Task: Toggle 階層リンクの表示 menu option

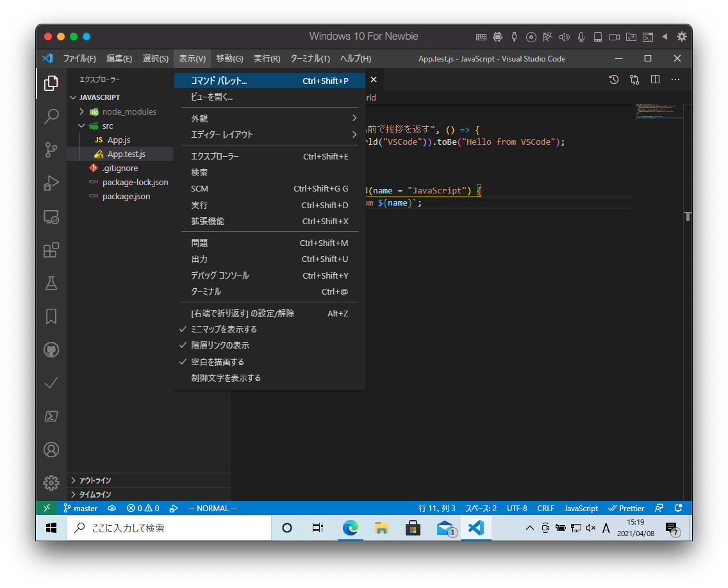Action: 220,345
